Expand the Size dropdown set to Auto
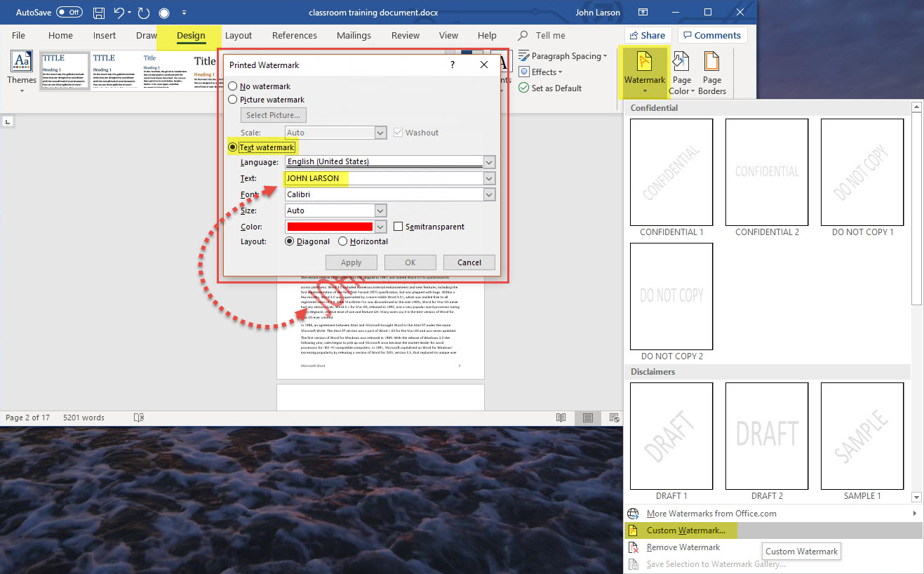This screenshot has height=574, width=924. coord(380,211)
